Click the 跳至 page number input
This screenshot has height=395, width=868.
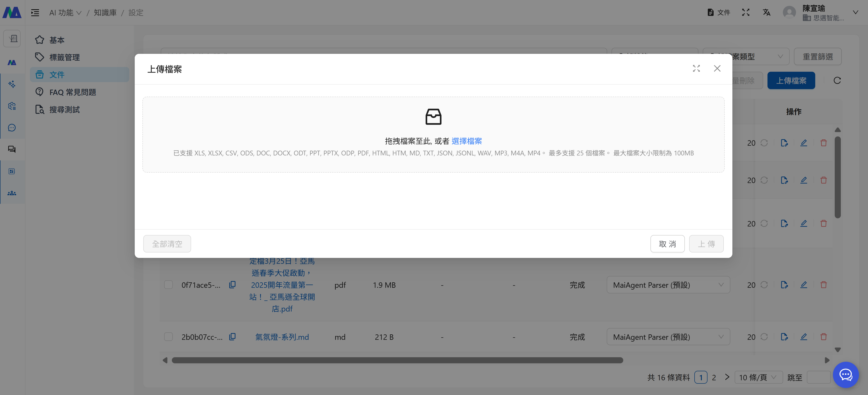coord(818,378)
